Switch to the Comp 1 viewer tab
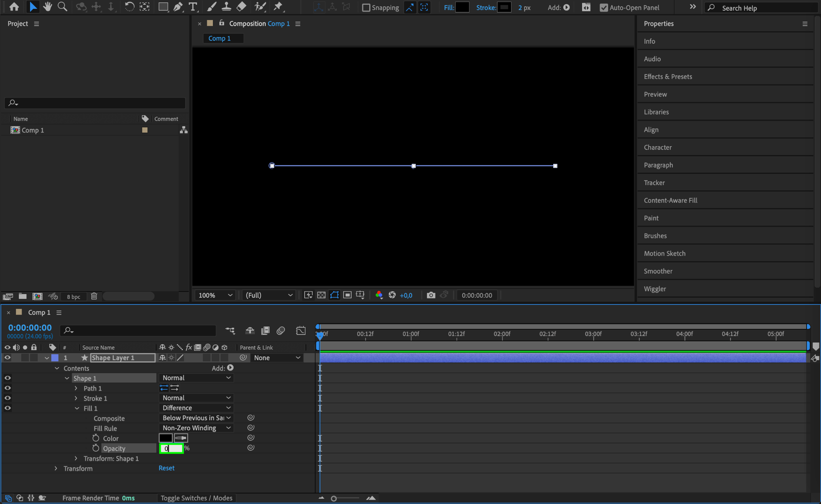Image resolution: width=821 pixels, height=504 pixels. click(220, 38)
